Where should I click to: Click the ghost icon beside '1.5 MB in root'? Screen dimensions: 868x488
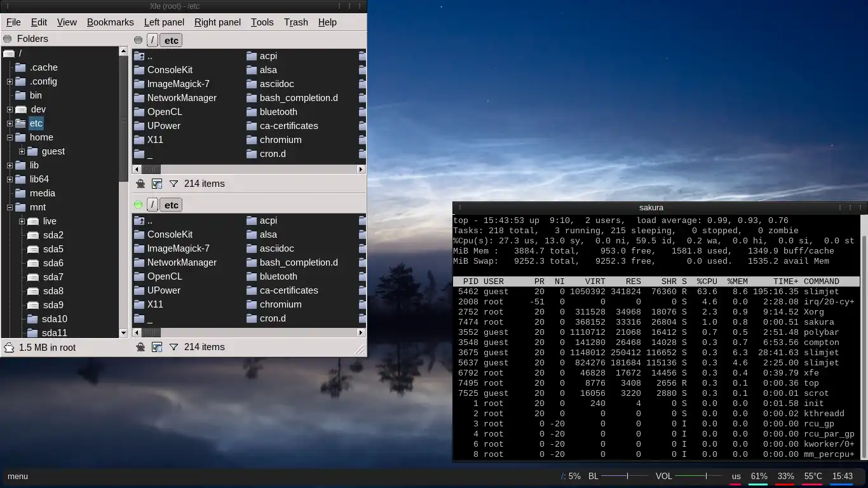tap(9, 348)
